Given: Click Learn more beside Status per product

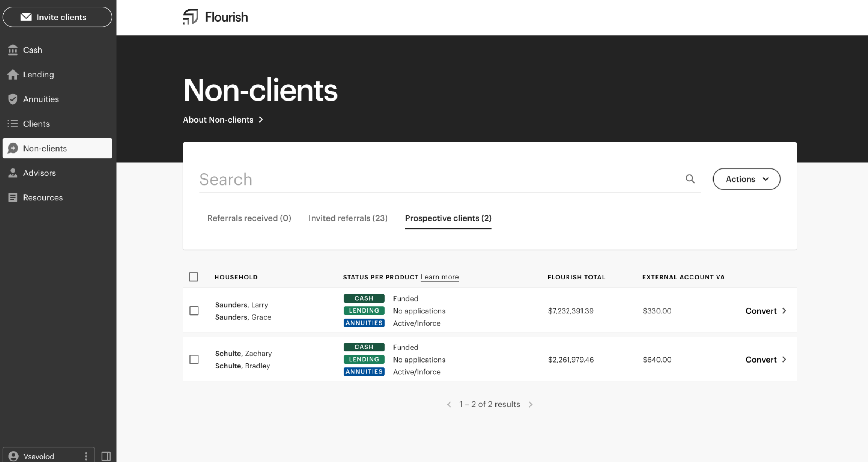Looking at the screenshot, I should pyautogui.click(x=440, y=277).
